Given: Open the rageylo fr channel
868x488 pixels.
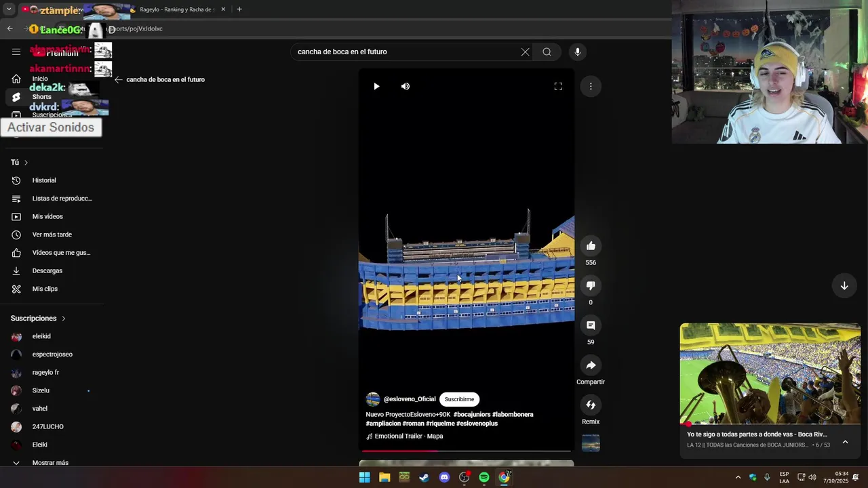Looking at the screenshot, I should point(52,373).
